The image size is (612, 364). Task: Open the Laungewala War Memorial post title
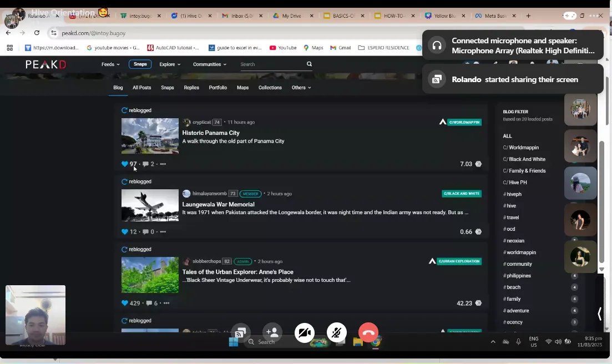(x=218, y=204)
